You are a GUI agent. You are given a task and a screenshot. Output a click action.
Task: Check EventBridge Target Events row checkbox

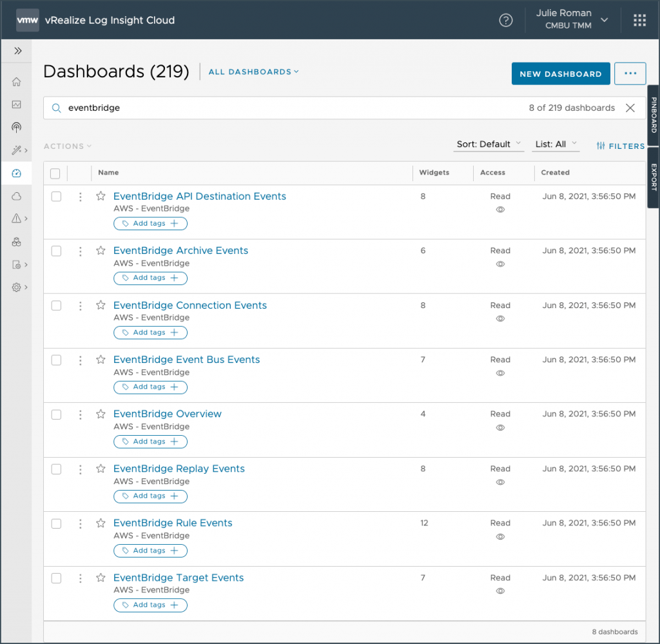point(57,578)
